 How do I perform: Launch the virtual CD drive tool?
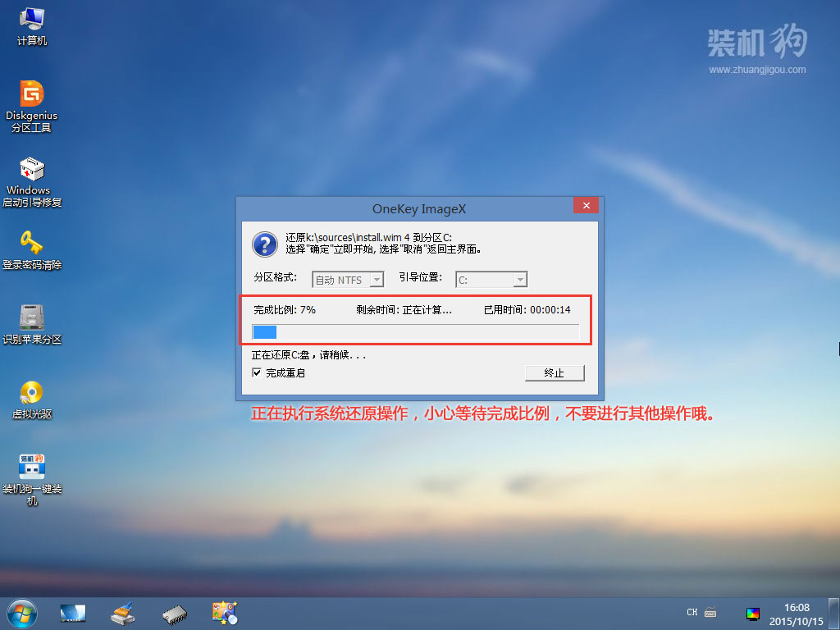pyautogui.click(x=31, y=392)
